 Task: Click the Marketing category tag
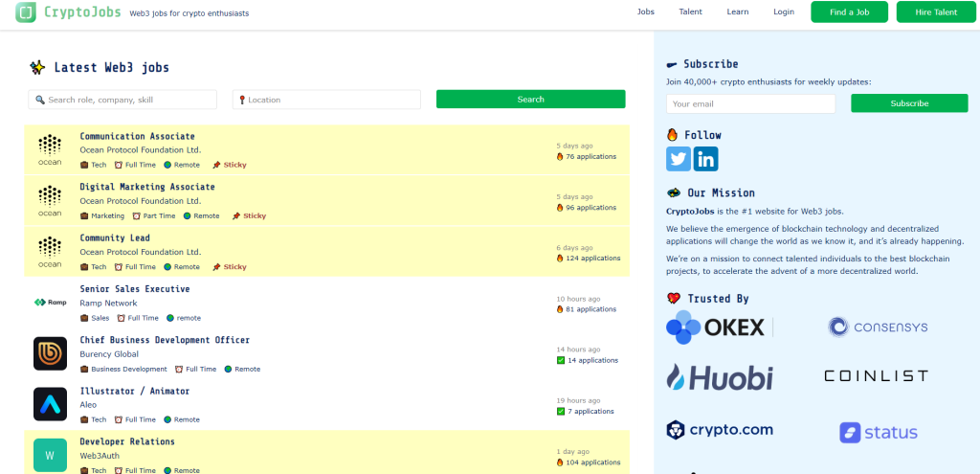(x=107, y=215)
